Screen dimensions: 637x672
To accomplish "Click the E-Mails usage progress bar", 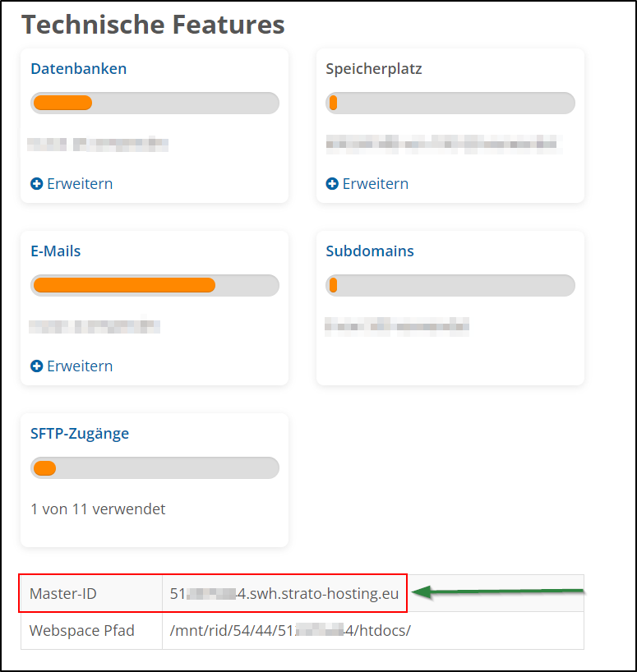I will (155, 285).
